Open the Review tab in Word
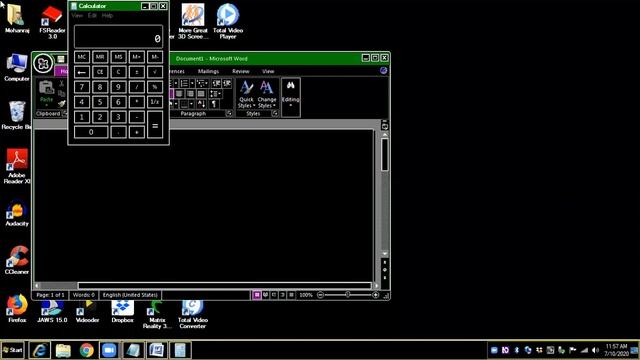The width and height of the screenshot is (640, 360). (x=240, y=71)
